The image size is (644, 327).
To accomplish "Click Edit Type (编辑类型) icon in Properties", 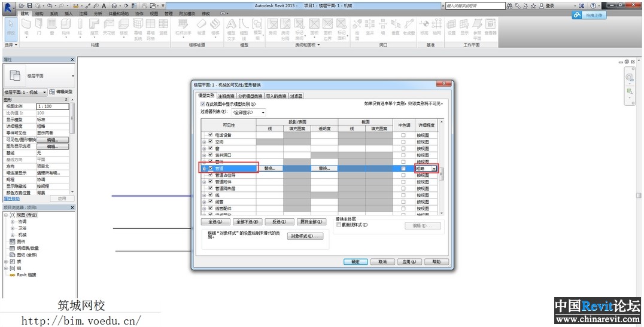I will [61, 92].
